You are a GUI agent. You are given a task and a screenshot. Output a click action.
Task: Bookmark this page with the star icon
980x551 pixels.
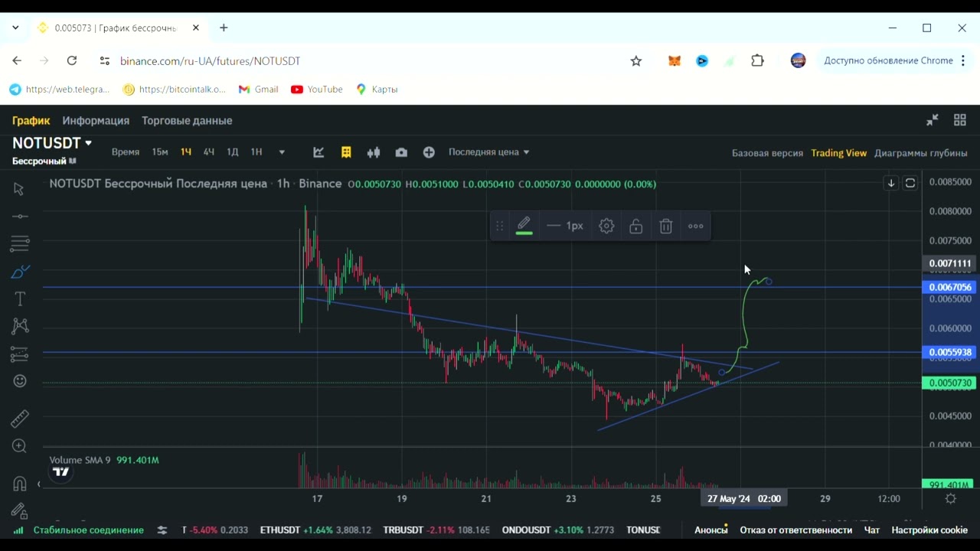(635, 61)
